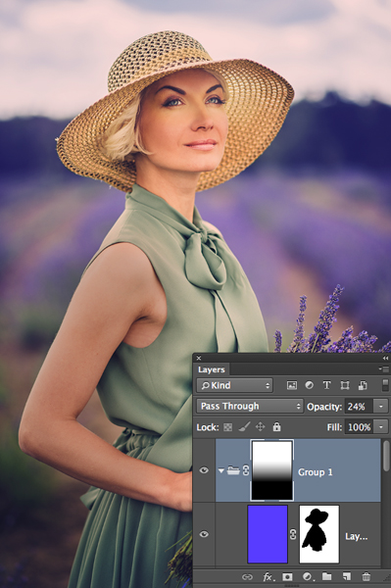Toggle Group 1 mask link icon
The width and height of the screenshot is (391, 588).
click(246, 470)
